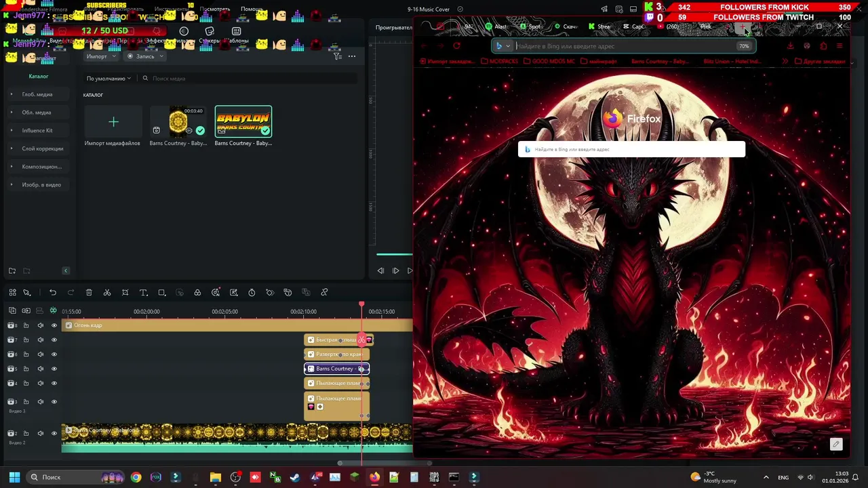
Task: Activate the Crop tool in timeline toolbar
Action: tap(125, 293)
